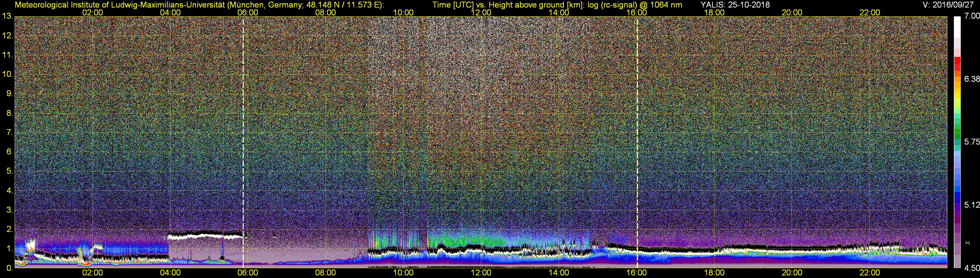Click the 7.00 value on the color scale

972,16
